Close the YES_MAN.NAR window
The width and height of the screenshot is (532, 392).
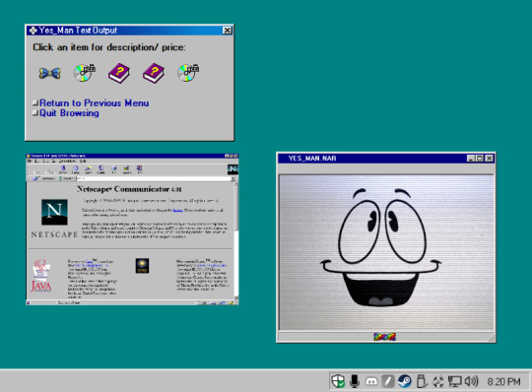click(489, 159)
